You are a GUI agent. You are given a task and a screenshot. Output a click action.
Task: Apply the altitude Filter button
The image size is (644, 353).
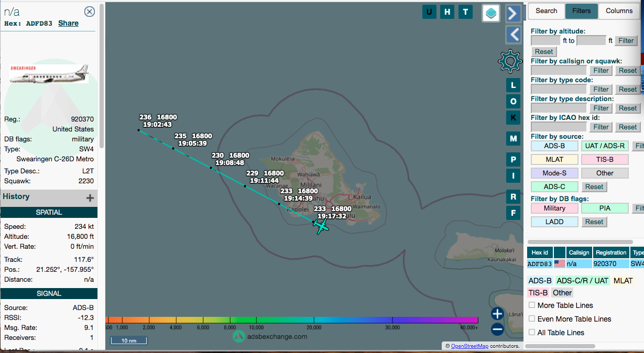pyautogui.click(x=626, y=40)
